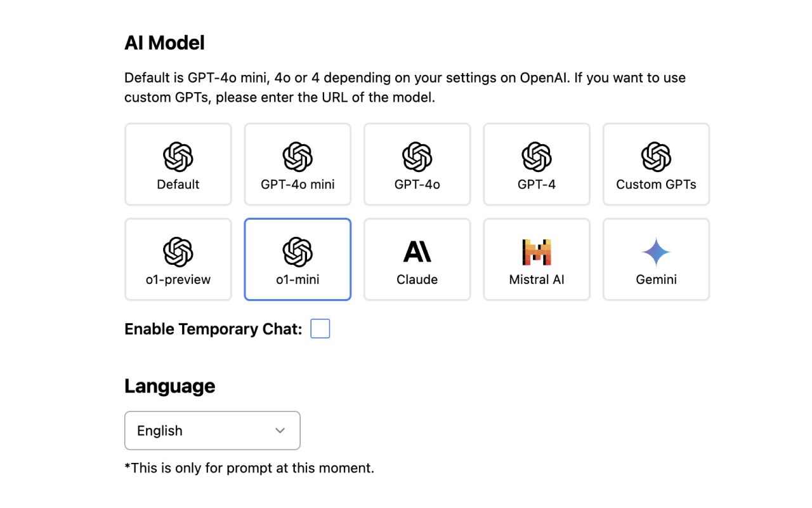The image size is (812, 508).
Task: Click the "GPT-4o mini" card label
Action: 298,185
